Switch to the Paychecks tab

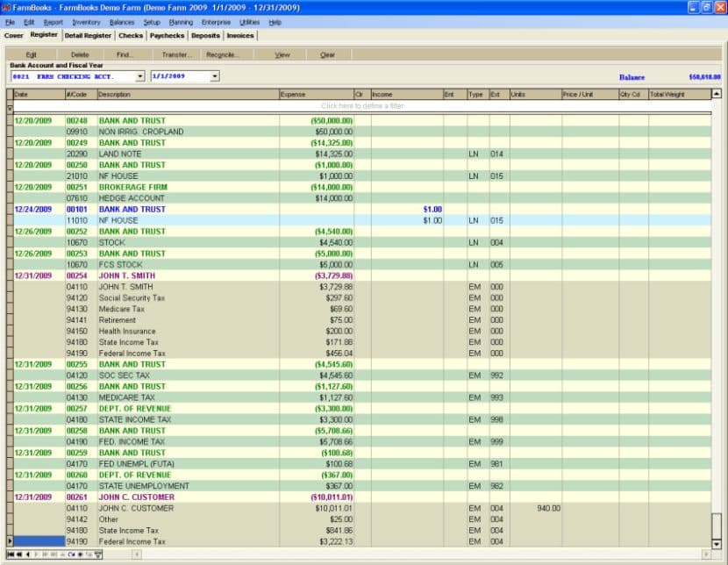point(167,36)
